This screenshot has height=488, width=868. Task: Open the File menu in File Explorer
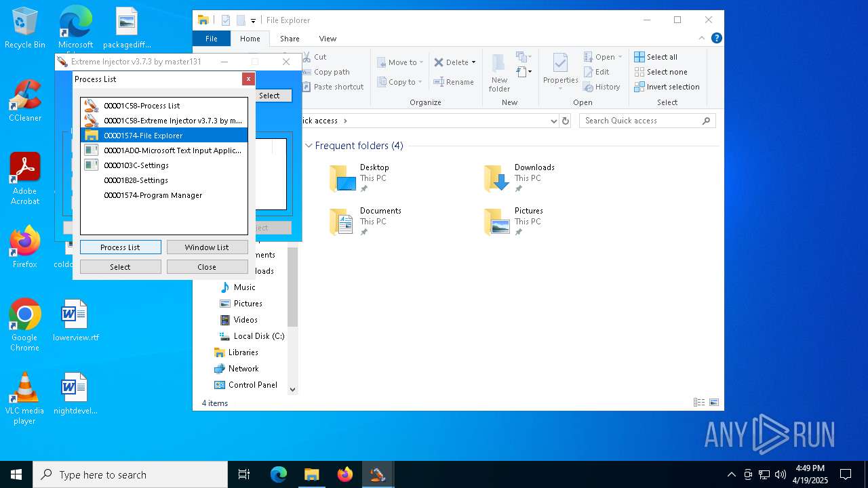tap(212, 39)
